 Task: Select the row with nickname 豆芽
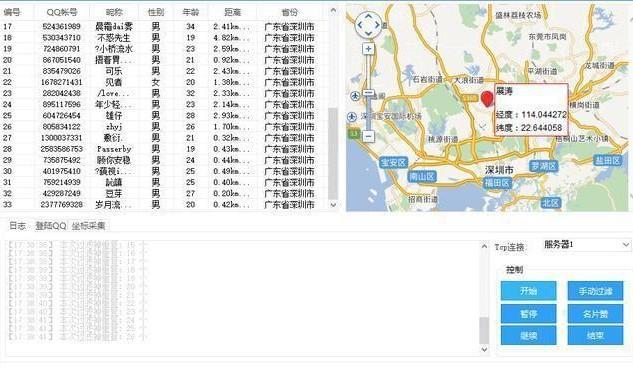tap(161, 194)
